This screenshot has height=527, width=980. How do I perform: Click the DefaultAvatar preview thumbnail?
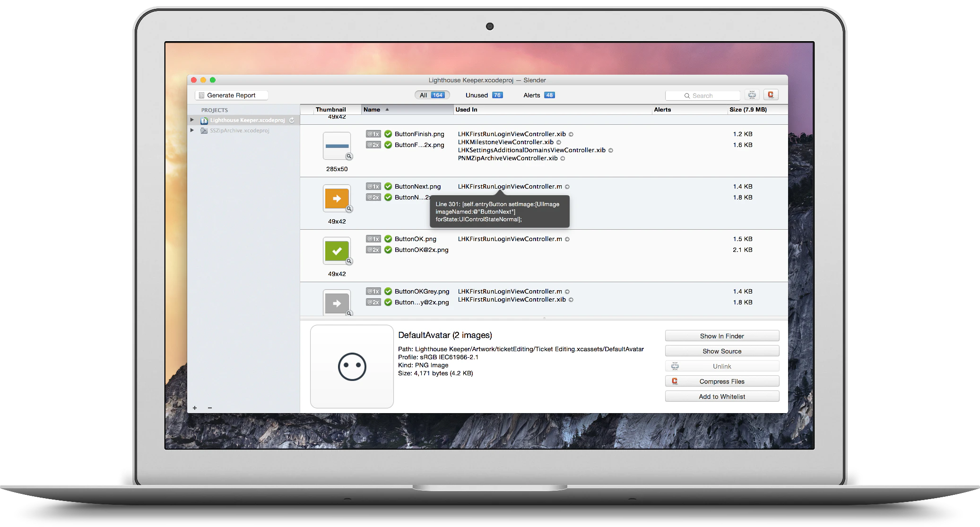point(352,366)
